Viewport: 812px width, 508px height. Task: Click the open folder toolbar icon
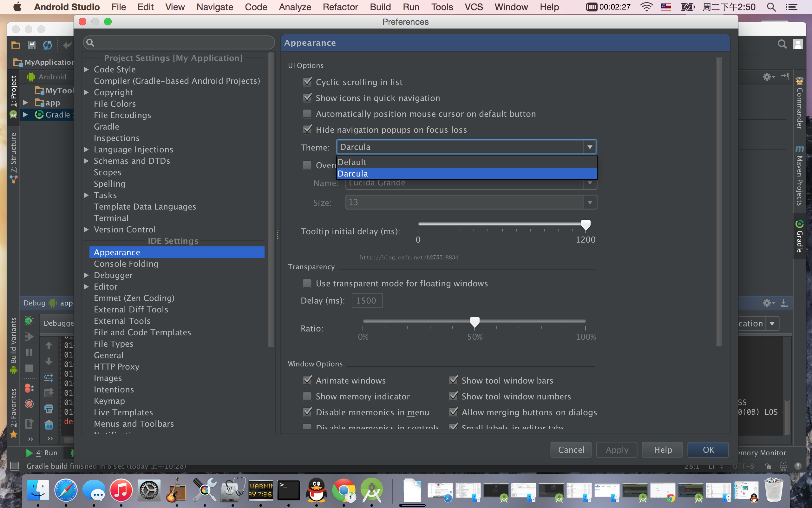click(x=16, y=45)
